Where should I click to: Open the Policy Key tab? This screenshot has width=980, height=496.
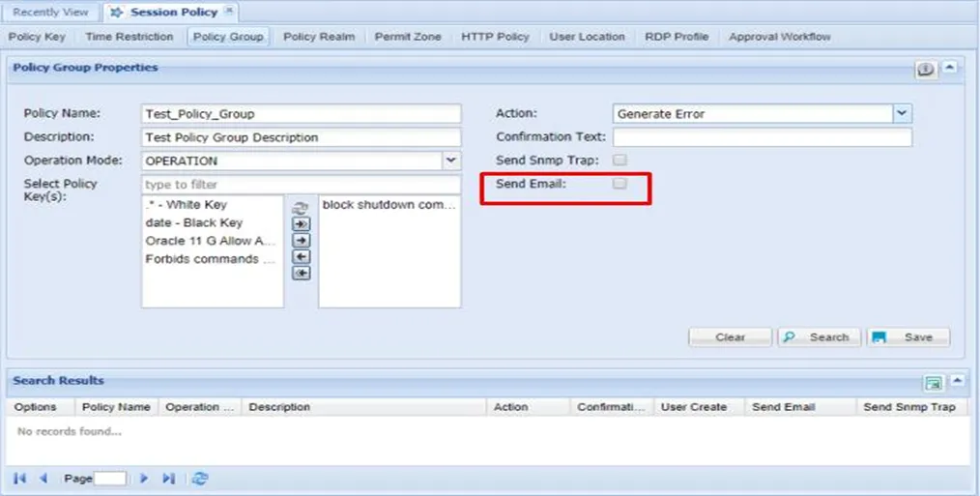(x=37, y=37)
